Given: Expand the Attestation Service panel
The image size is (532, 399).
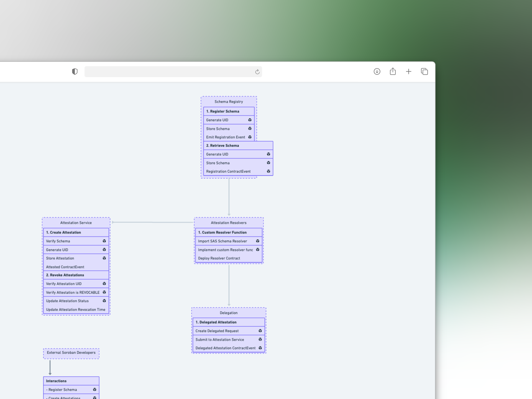Looking at the screenshot, I should pyautogui.click(x=75, y=222).
